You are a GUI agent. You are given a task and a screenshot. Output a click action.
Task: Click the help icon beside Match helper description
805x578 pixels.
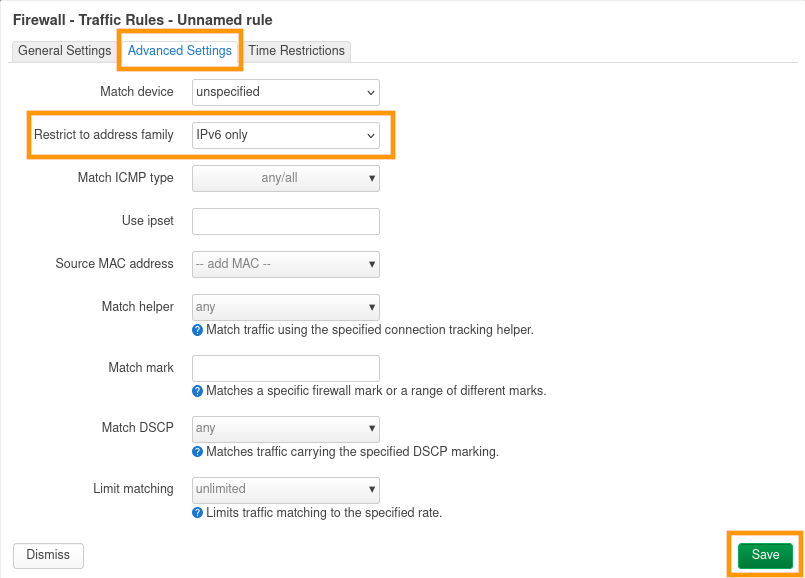198,330
